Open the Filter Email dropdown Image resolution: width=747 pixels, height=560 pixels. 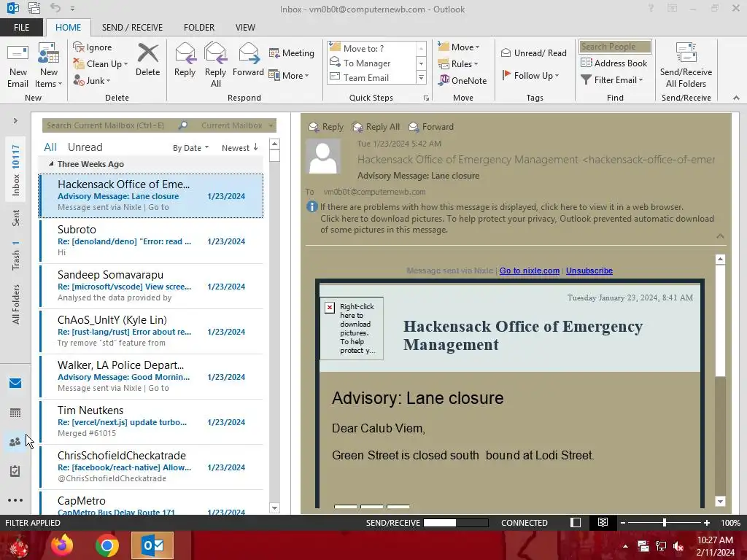pos(612,80)
